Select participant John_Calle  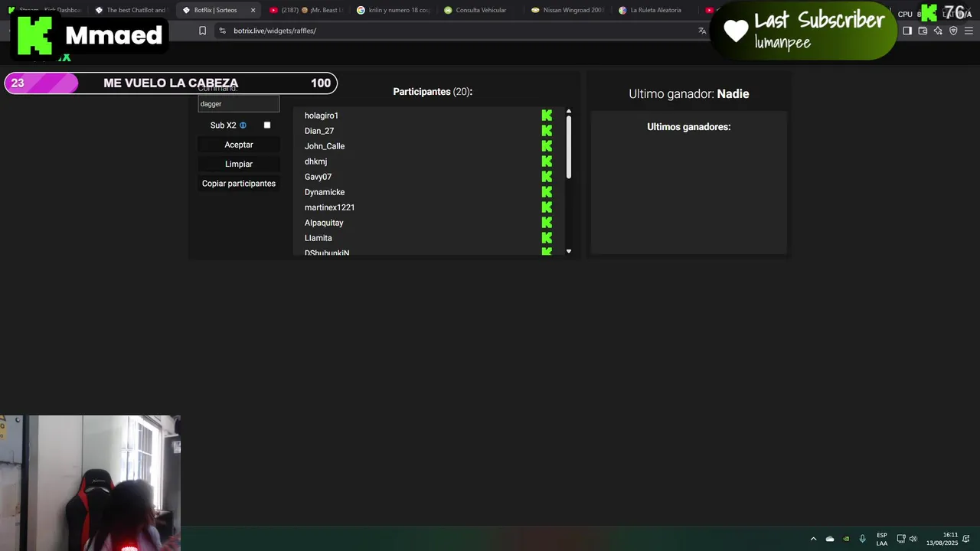[x=325, y=146]
